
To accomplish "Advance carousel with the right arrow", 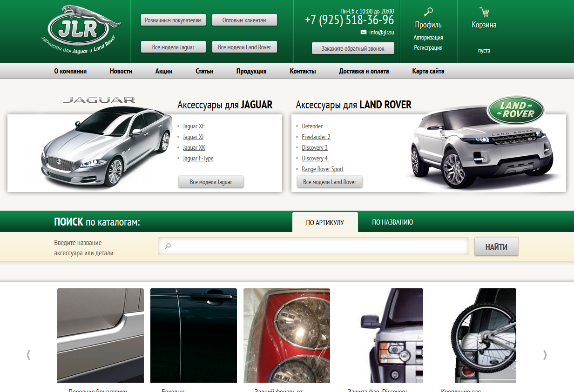I will (545, 355).
